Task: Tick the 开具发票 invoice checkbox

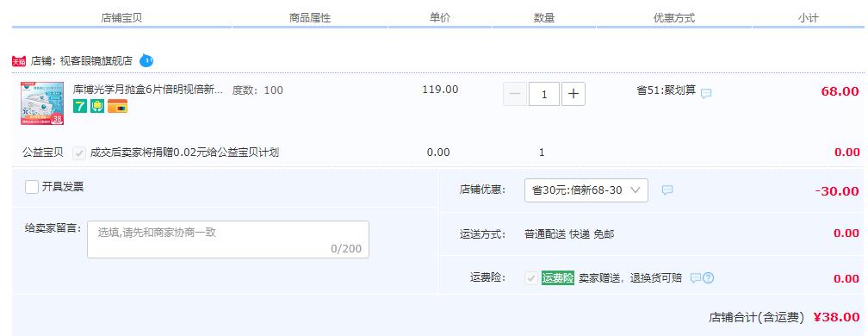Action: tap(32, 187)
